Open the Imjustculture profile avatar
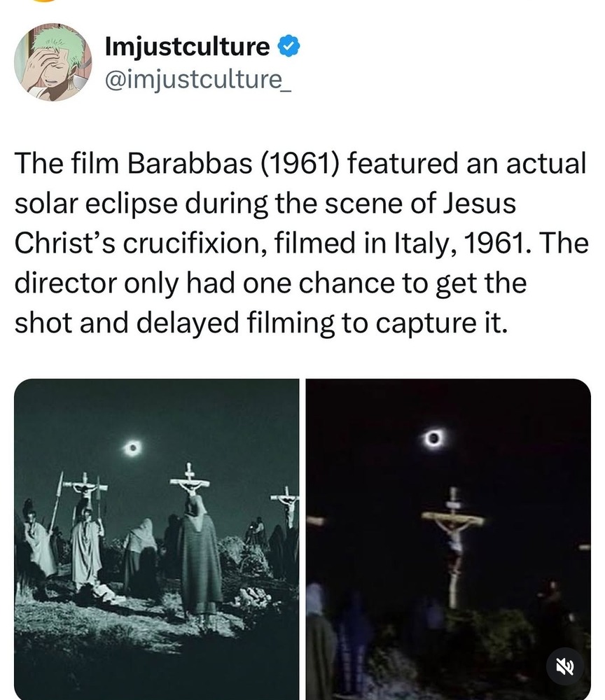Screen dimensions: 605x700 pos(53,62)
